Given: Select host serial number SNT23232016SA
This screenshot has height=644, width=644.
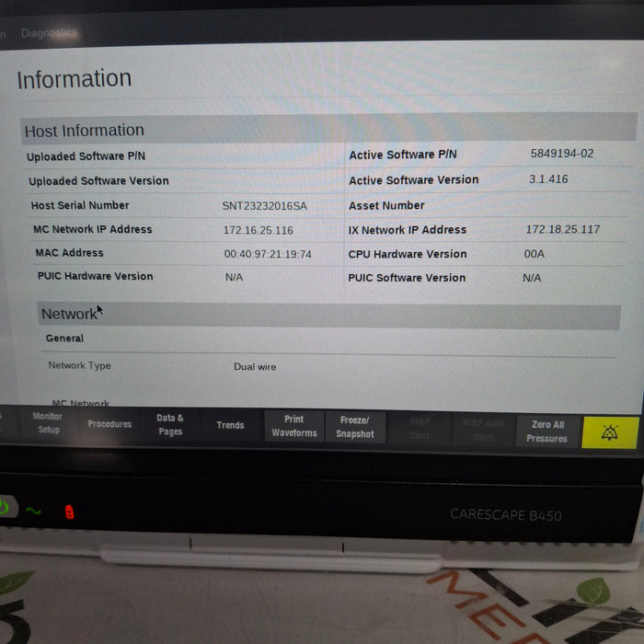Looking at the screenshot, I should [265, 206].
